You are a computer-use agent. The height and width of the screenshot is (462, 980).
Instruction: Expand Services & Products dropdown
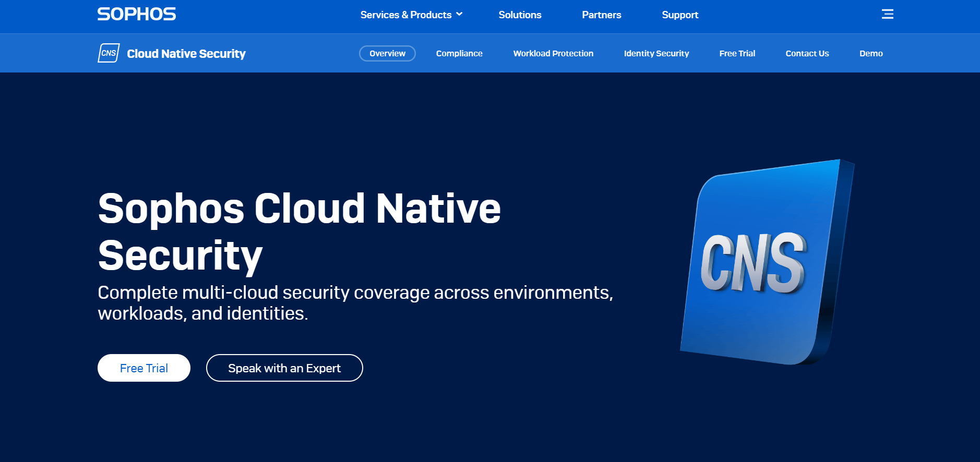click(411, 15)
